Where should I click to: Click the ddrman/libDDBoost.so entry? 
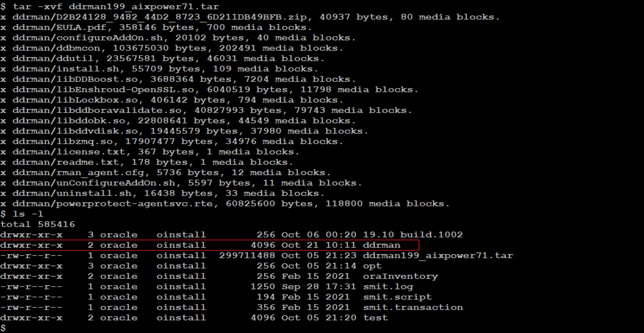pos(178,80)
